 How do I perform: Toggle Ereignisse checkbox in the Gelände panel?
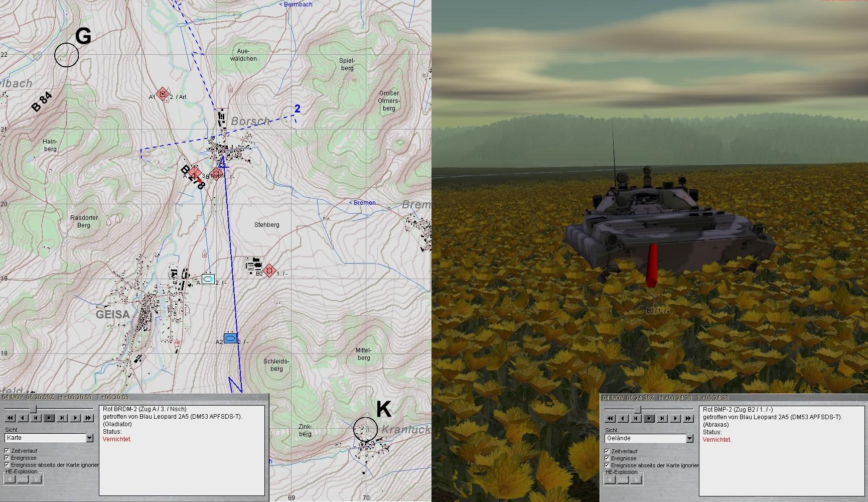tap(607, 458)
